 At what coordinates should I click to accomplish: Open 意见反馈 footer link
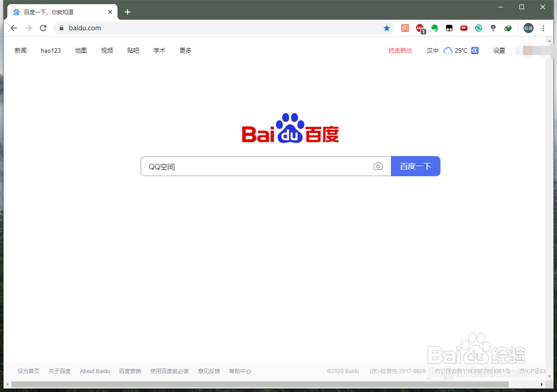[209, 371]
